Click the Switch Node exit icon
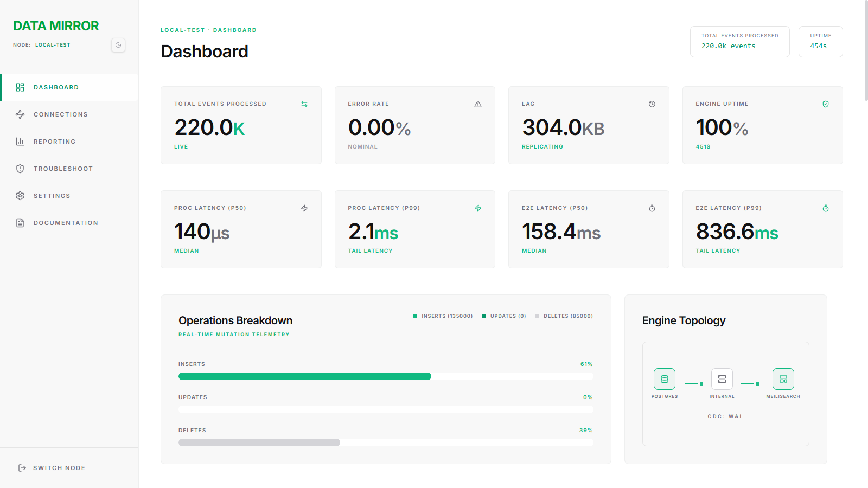Image resolution: width=868 pixels, height=488 pixels. pos(22,468)
